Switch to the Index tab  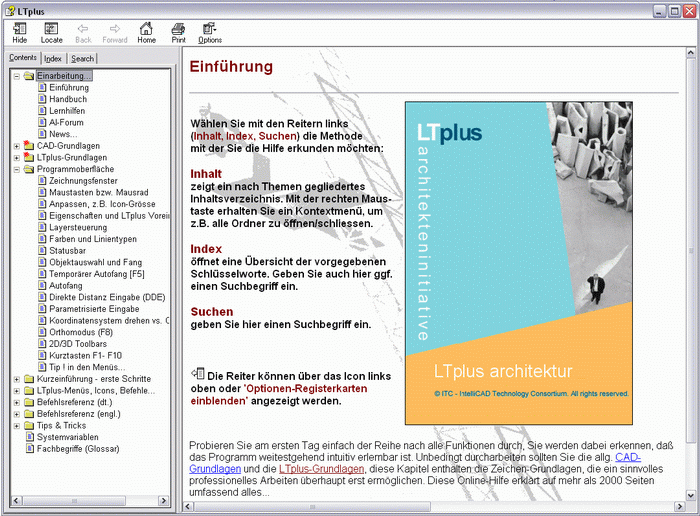[x=53, y=58]
